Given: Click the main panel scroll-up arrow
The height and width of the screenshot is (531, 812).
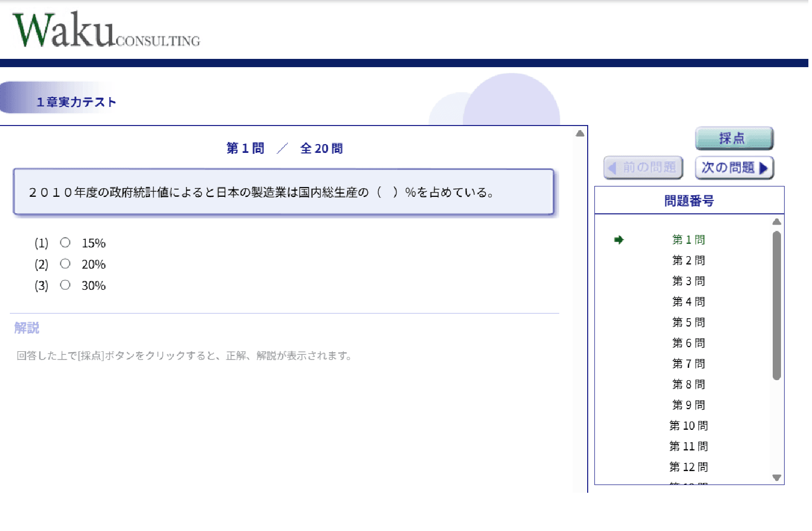Looking at the screenshot, I should point(580,133).
